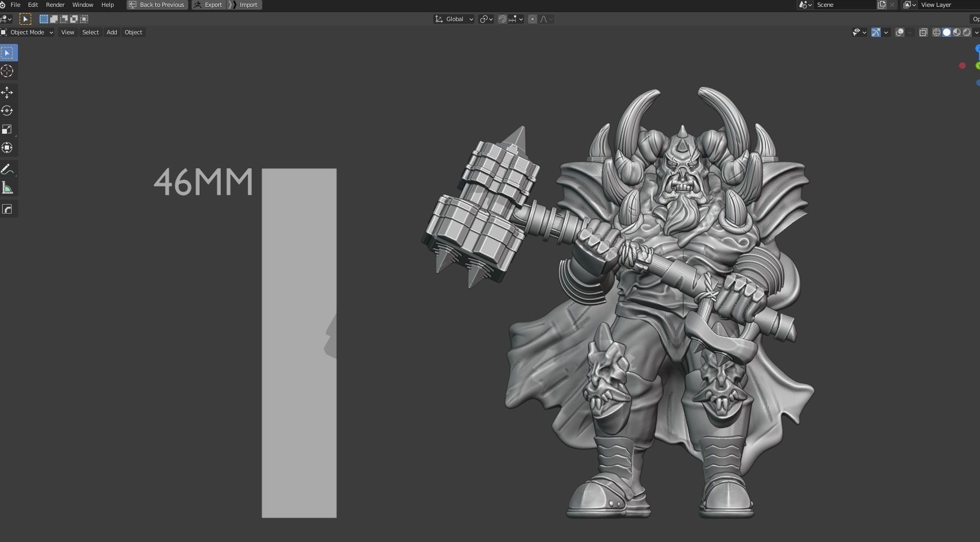
Task: Open proportional editing falloff curve
Action: point(546,19)
